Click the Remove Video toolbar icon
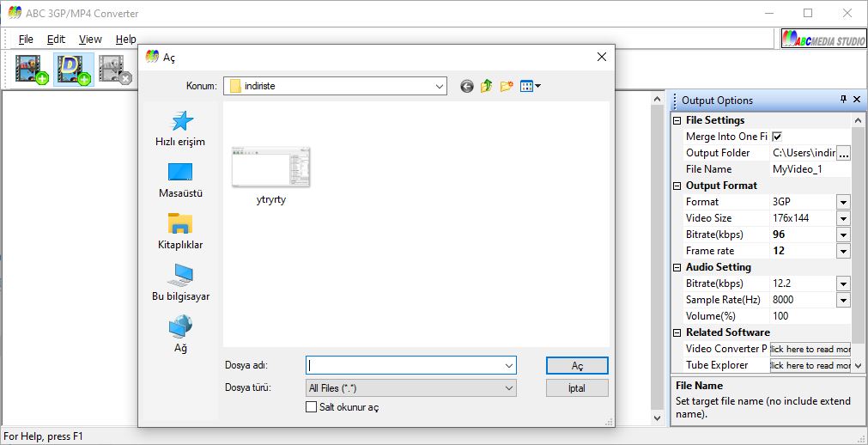This screenshot has width=868, height=445. (x=115, y=70)
